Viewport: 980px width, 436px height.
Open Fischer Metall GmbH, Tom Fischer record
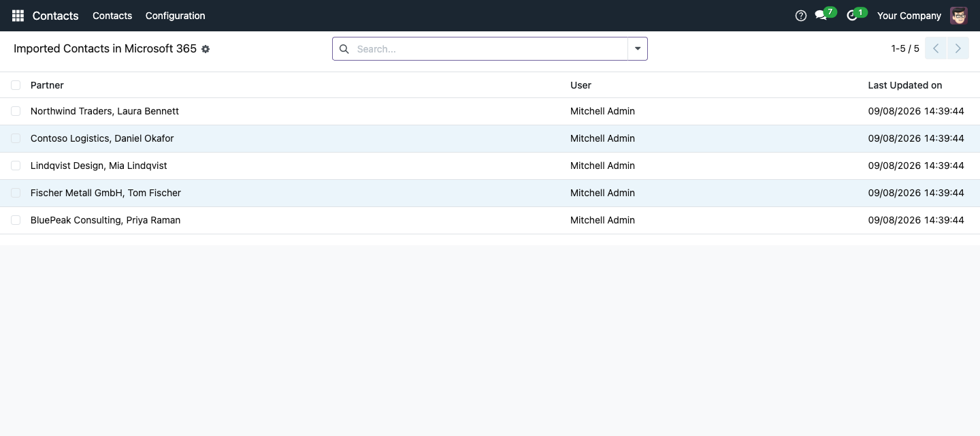[x=105, y=193]
